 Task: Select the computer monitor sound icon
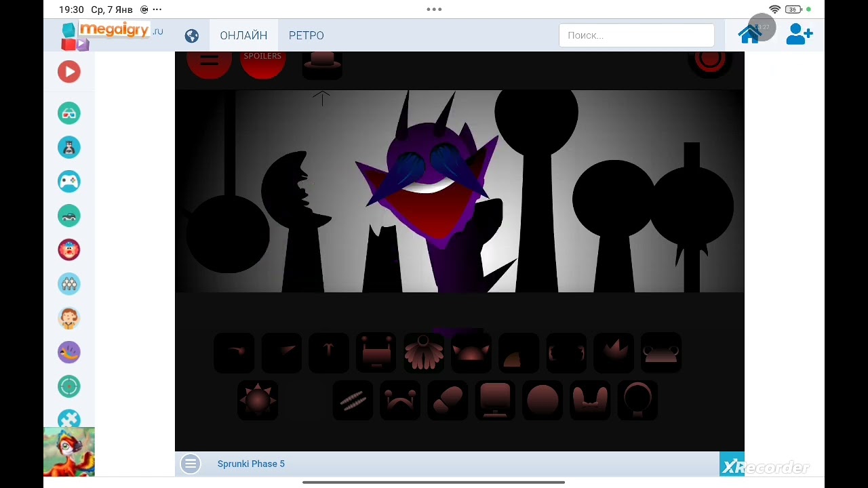pyautogui.click(x=495, y=400)
